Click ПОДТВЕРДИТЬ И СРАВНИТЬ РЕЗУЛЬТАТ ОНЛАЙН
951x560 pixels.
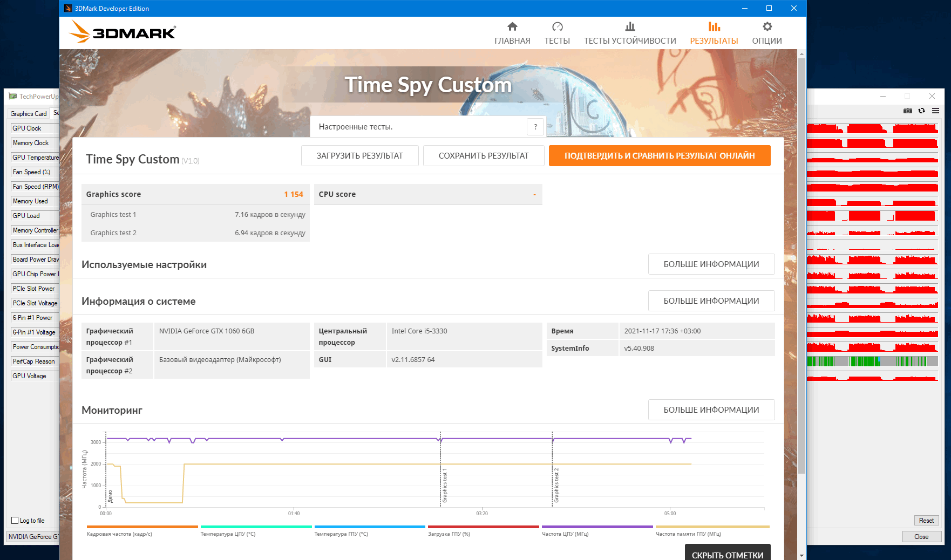(x=660, y=156)
